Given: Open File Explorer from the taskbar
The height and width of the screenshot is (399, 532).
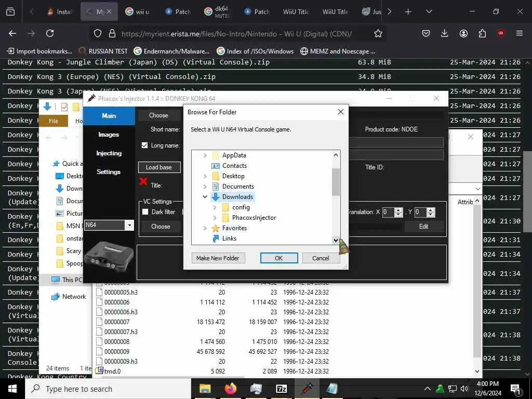Looking at the screenshot, I should (205, 389).
